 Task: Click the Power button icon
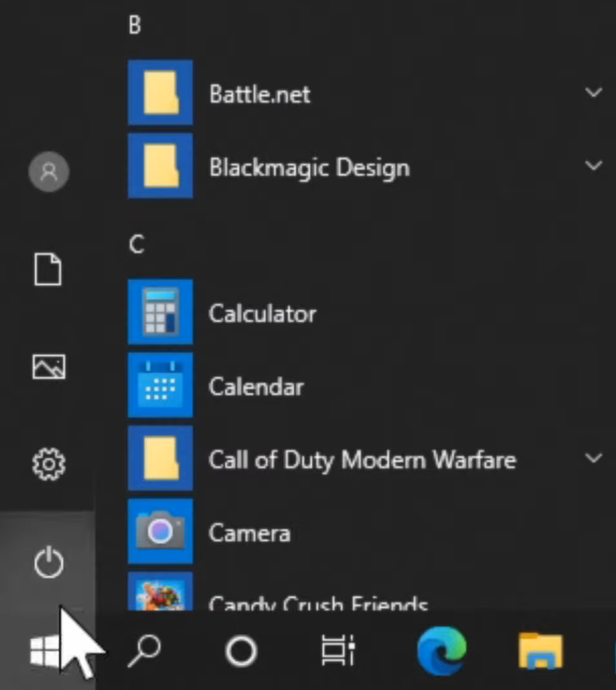[x=49, y=562]
